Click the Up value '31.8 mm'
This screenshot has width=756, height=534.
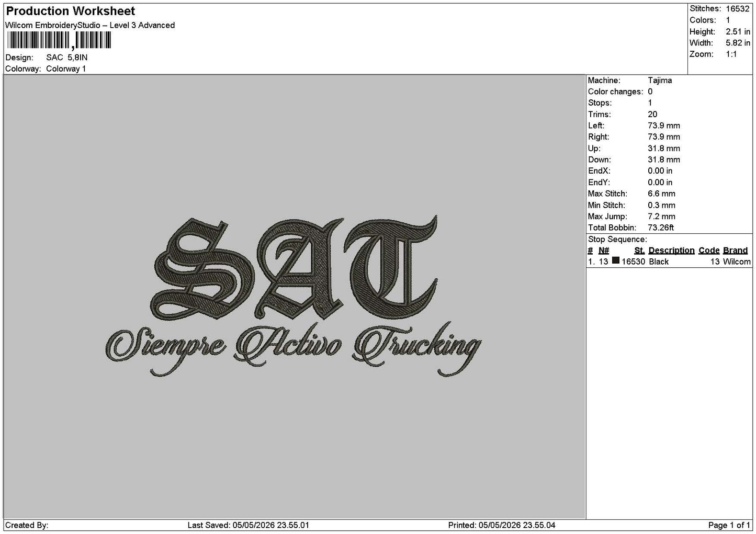[664, 148]
